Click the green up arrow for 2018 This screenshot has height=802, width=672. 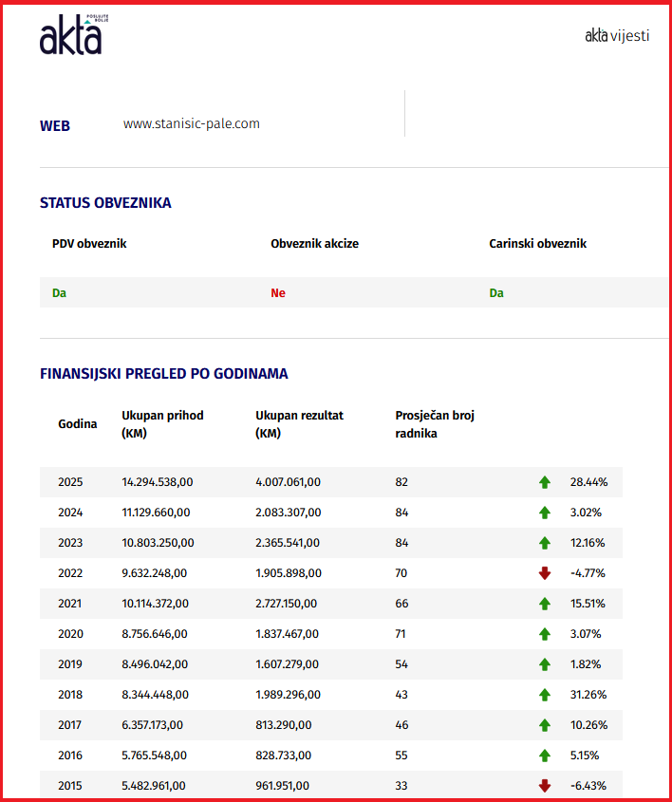[545, 695]
